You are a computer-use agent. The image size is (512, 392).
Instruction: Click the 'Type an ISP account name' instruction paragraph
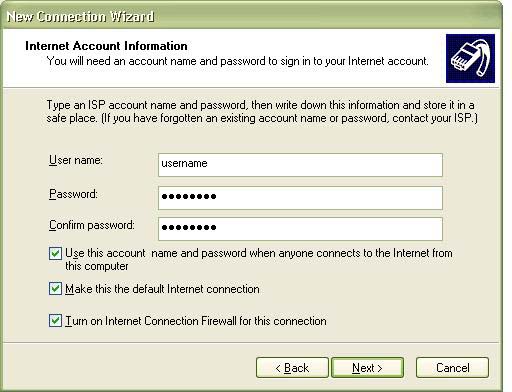point(262,112)
